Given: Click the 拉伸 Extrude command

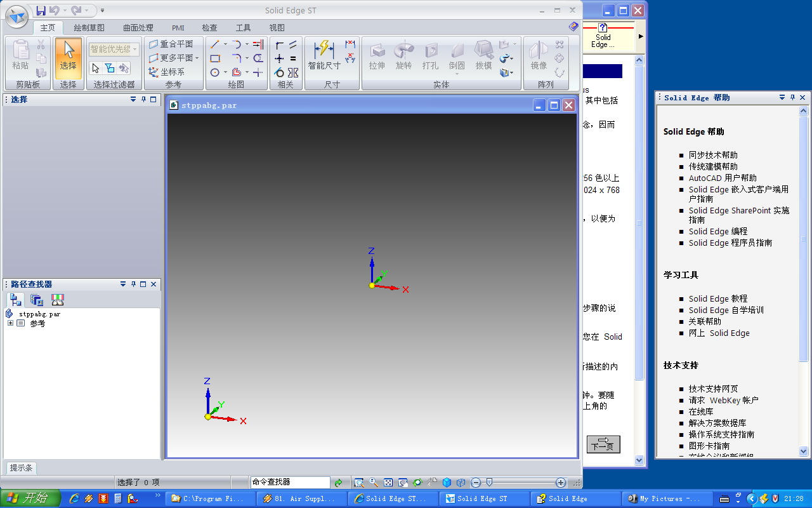Looking at the screenshot, I should (377, 55).
